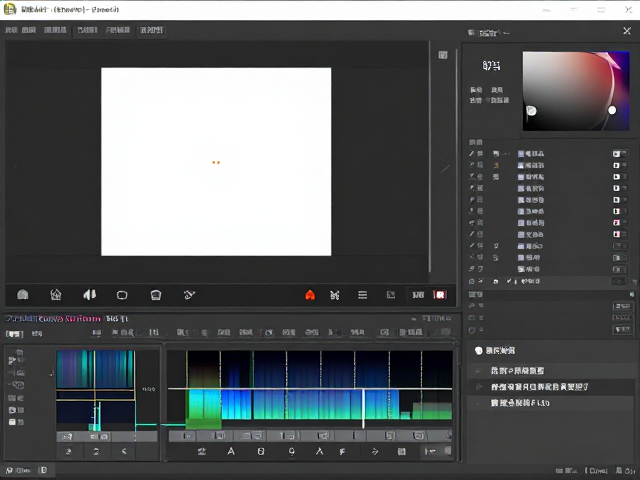Toggle the swatch switch on first layer row
640x480 pixels.
click(619, 154)
